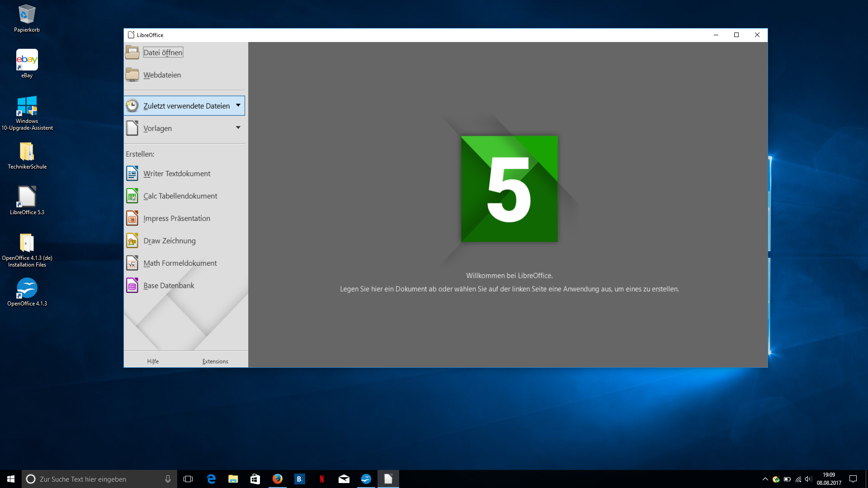Image resolution: width=868 pixels, height=488 pixels.
Task: Maximize the LibreOffice window
Action: click(736, 35)
